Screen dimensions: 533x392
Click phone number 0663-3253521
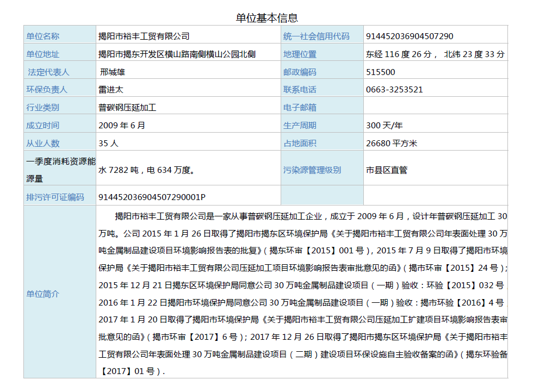(394, 89)
